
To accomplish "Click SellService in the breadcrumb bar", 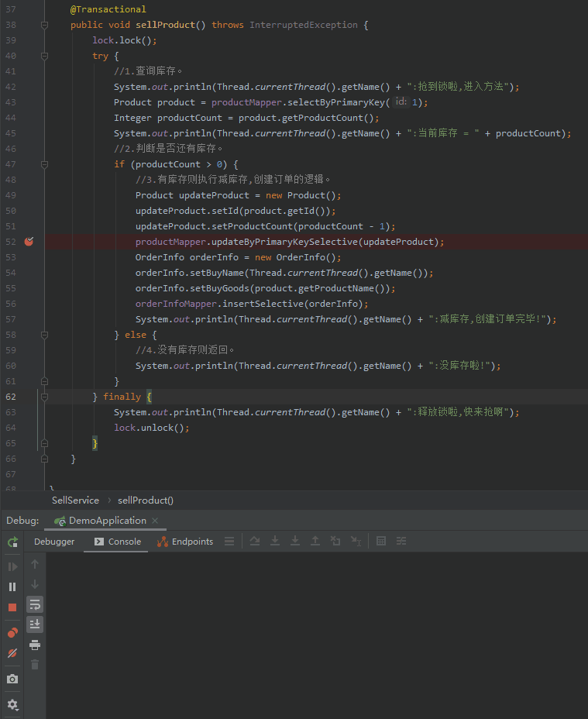I will [75, 501].
